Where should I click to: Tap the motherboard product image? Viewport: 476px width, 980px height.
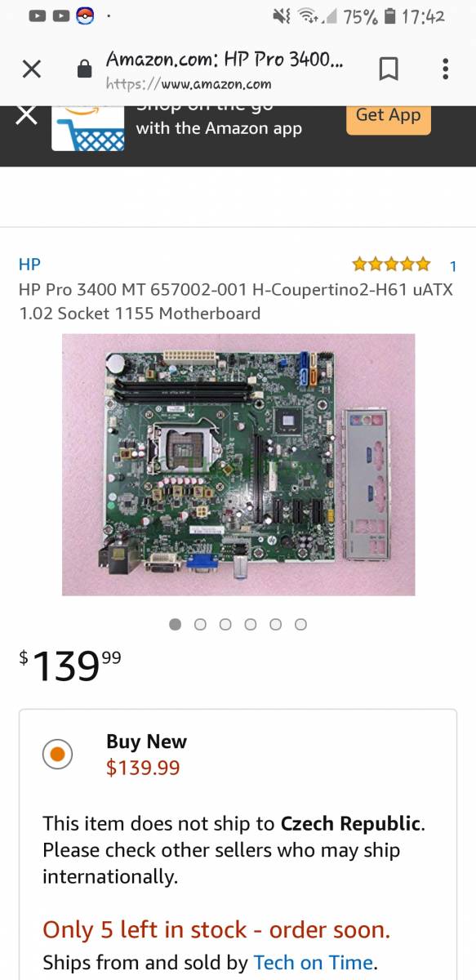[238, 465]
